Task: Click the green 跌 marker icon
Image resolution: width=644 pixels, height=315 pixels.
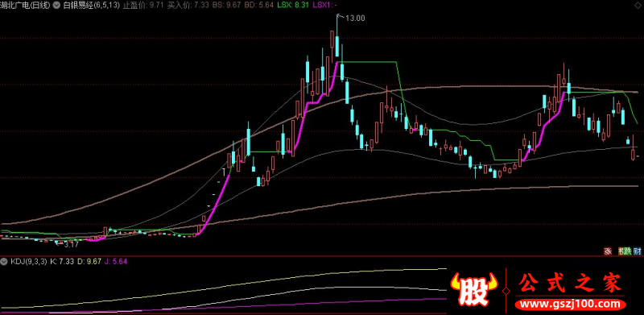Action: click(627, 251)
